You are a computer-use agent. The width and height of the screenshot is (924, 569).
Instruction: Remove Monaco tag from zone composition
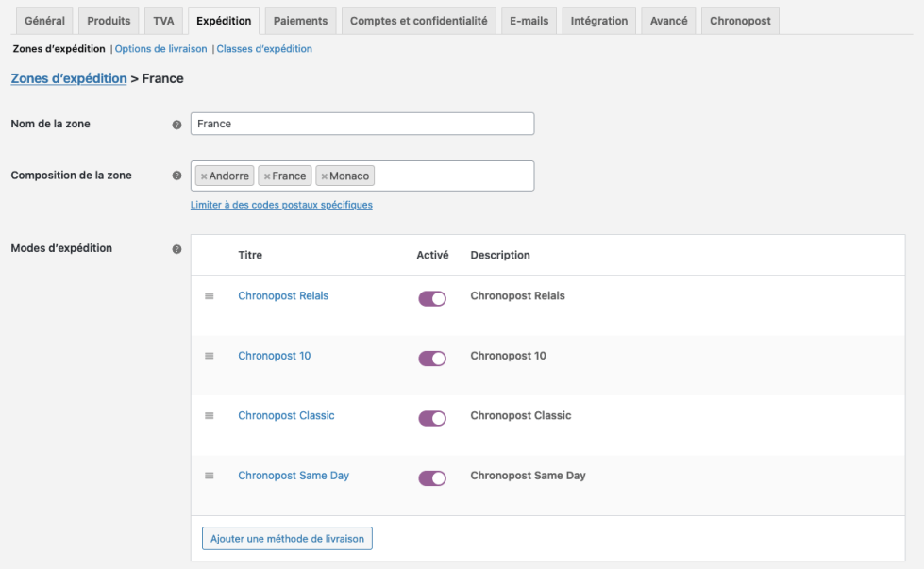(324, 176)
